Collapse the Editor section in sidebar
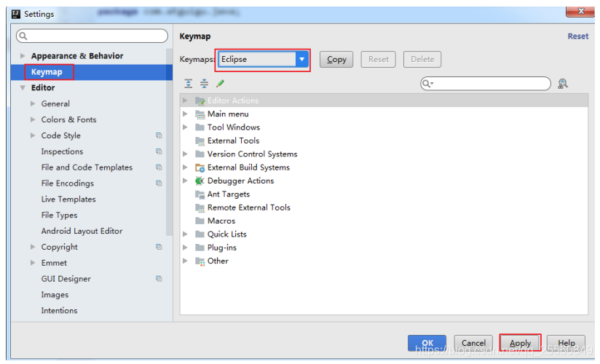 23,87
